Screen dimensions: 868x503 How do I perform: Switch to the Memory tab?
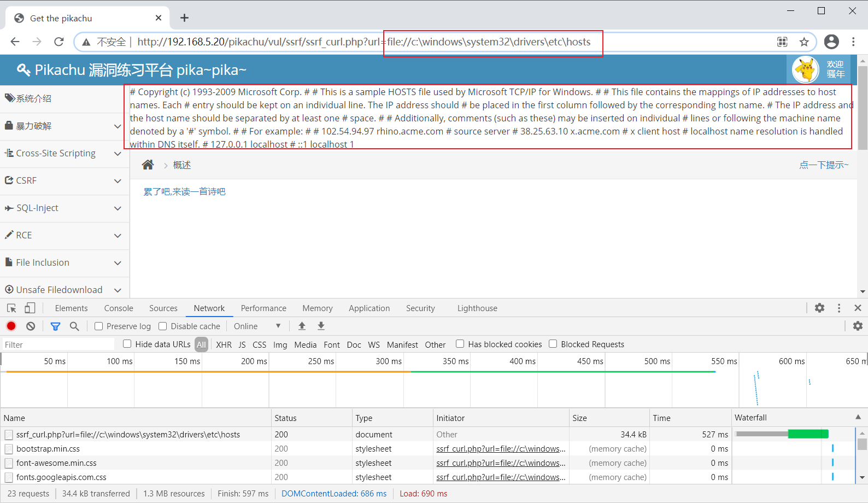tap(318, 308)
